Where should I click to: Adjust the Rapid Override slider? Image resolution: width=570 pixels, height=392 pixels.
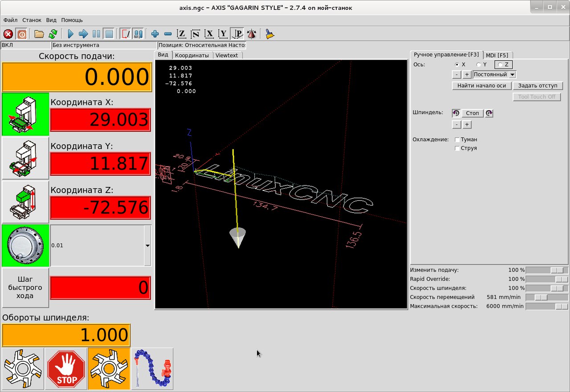tap(547, 279)
